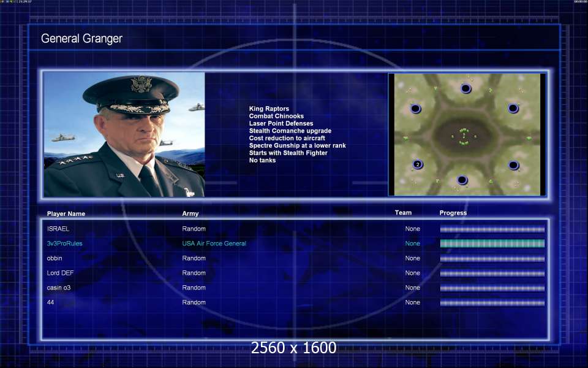588x368 pixels.
Task: Click Random army for Lord DEF
Action: point(194,273)
